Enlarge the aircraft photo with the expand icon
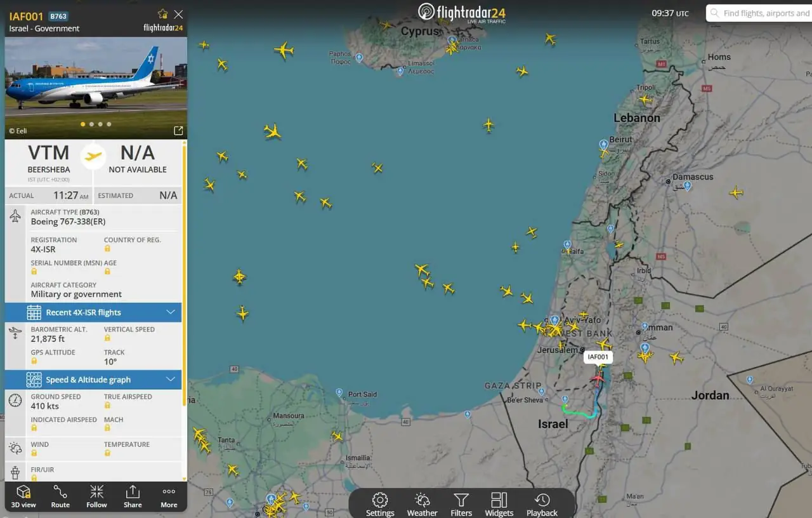 [x=178, y=131]
